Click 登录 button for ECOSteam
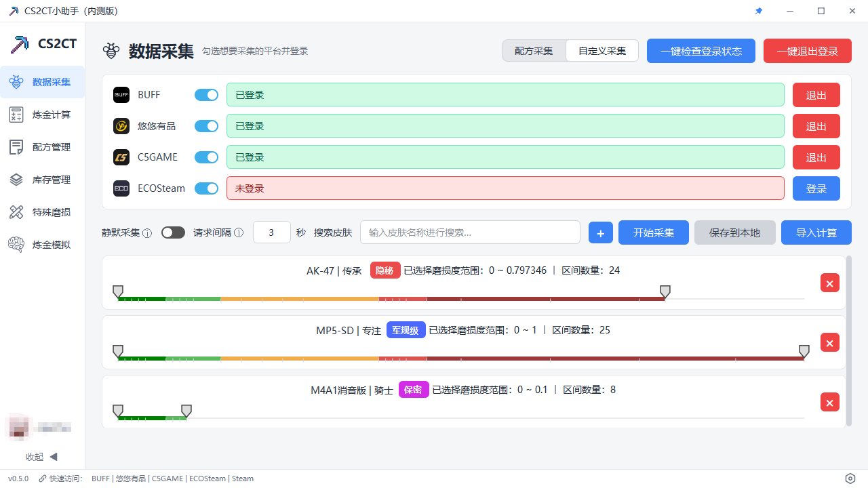Screen dimensions: 868x488 816,188
